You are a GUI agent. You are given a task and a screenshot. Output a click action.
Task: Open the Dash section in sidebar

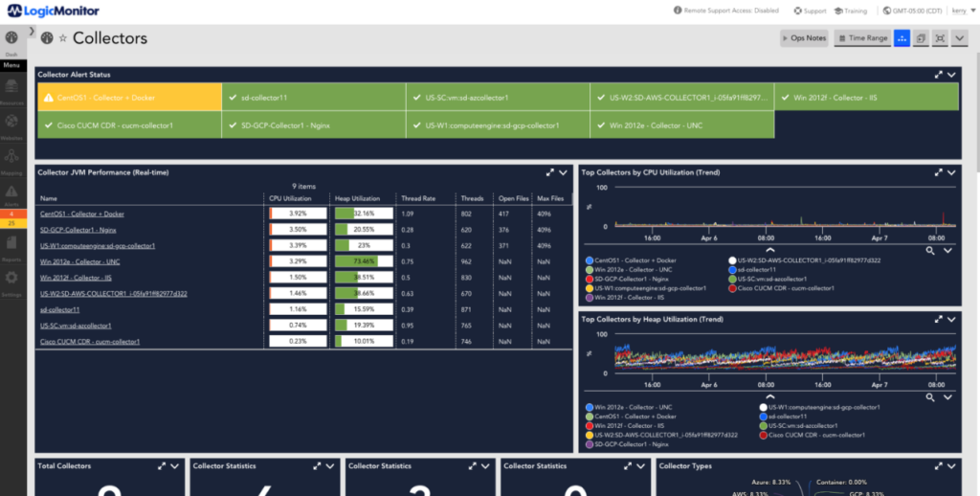11,43
